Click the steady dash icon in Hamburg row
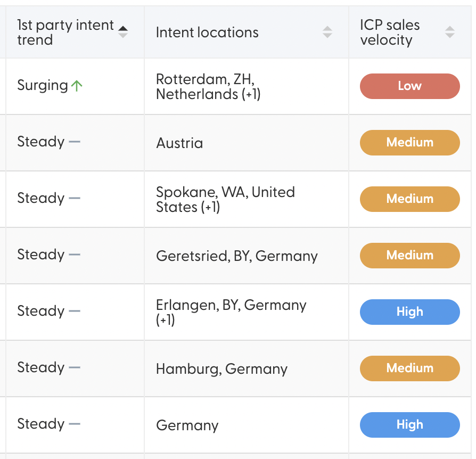This screenshot has width=476, height=459. tap(75, 367)
